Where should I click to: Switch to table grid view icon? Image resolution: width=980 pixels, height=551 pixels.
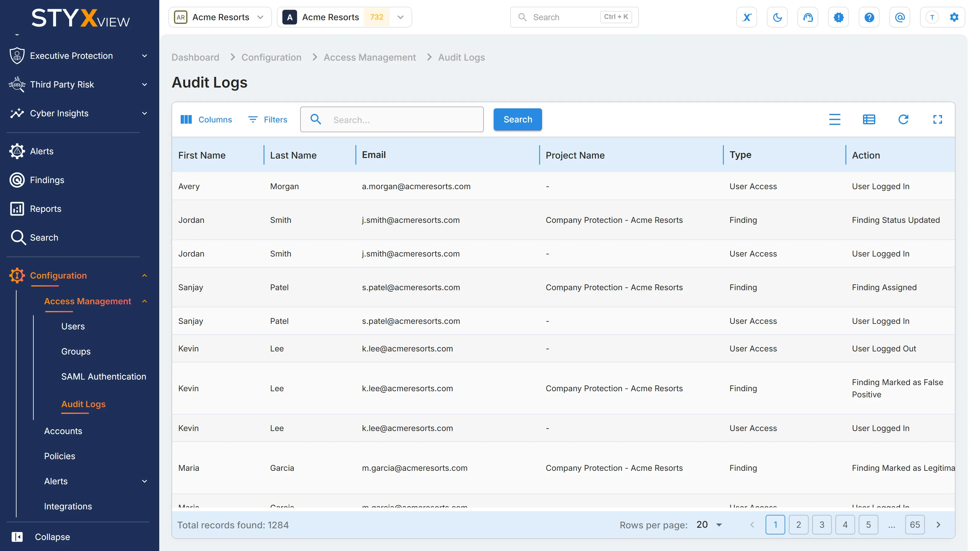[x=869, y=119]
